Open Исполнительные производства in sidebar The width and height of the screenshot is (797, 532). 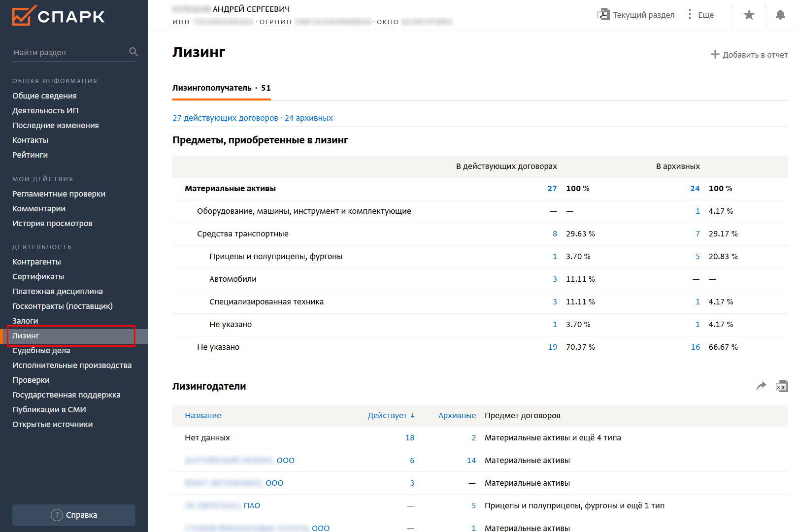[x=72, y=365]
